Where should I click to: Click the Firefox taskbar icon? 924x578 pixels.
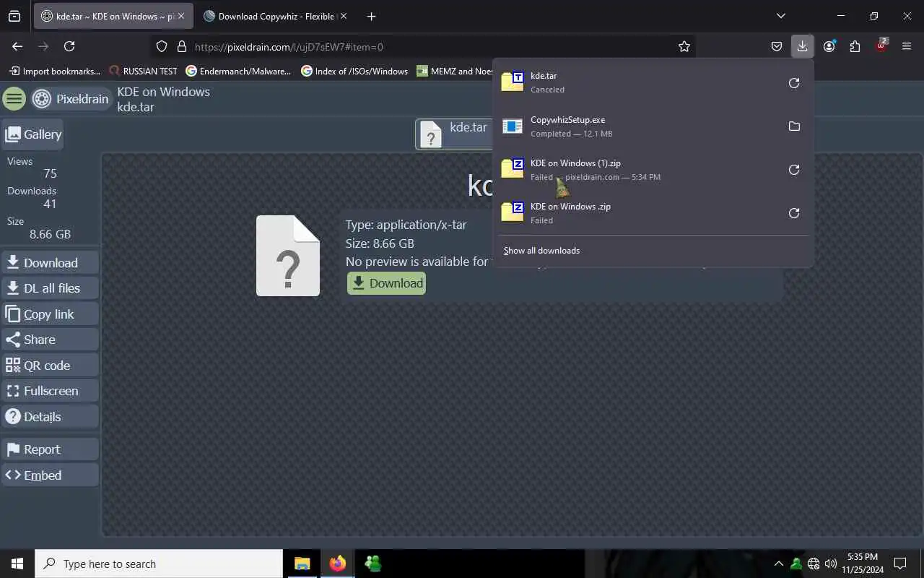click(338, 564)
